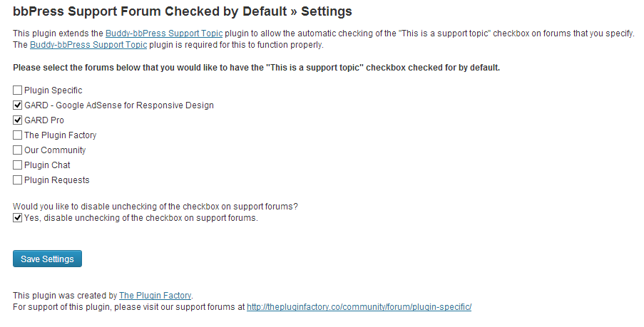
Task: Click the Save Settings button
Action: [47, 259]
